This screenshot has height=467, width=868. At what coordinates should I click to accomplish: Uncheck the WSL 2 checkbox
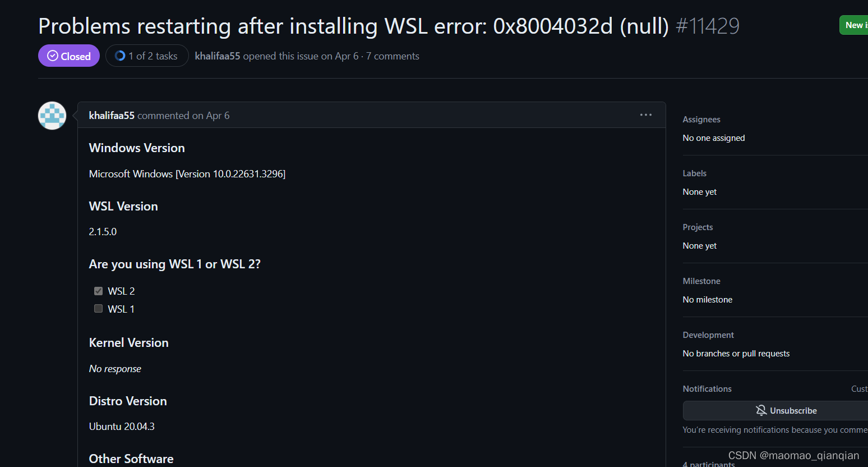pos(98,291)
